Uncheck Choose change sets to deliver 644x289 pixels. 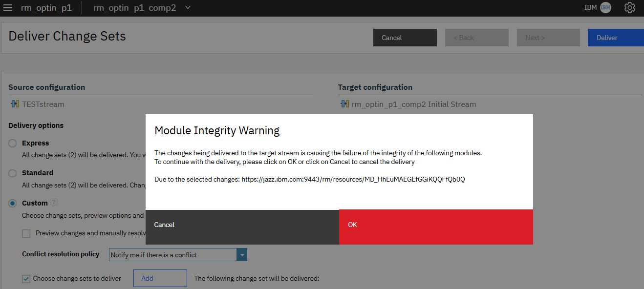tap(26, 279)
